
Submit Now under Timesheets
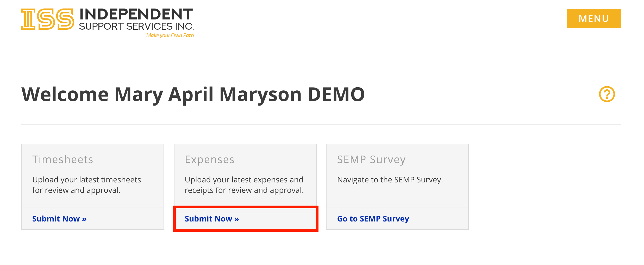pyautogui.click(x=59, y=219)
